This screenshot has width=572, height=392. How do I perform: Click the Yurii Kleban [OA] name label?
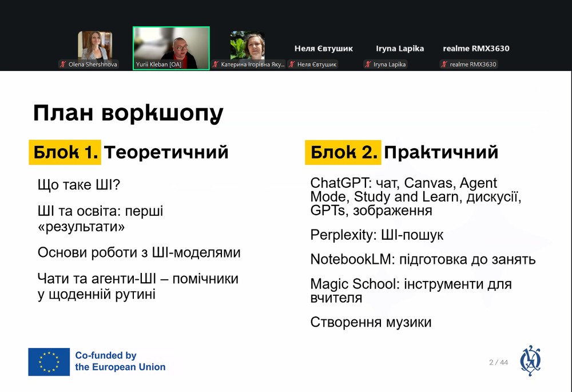[158, 65]
